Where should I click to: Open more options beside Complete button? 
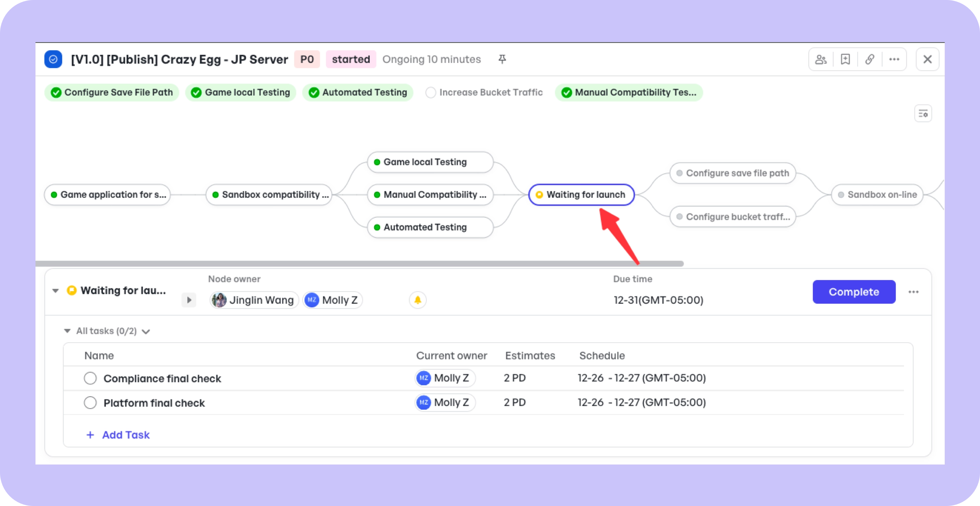point(913,292)
